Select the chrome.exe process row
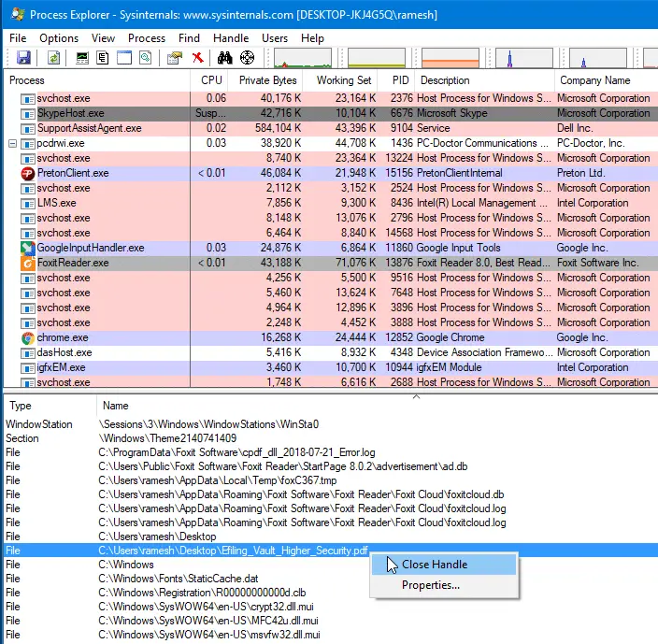 (x=331, y=337)
